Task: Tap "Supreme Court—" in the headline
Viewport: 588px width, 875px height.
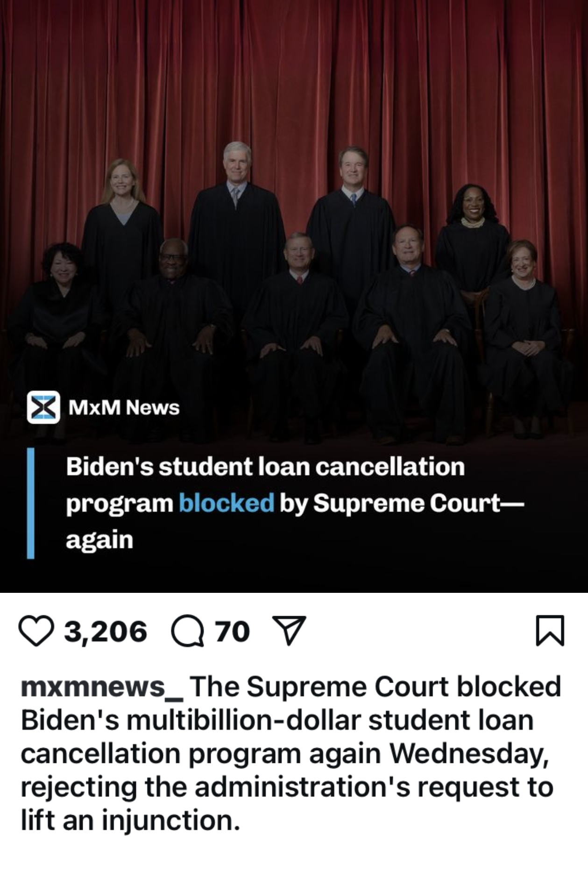Action: (x=419, y=503)
